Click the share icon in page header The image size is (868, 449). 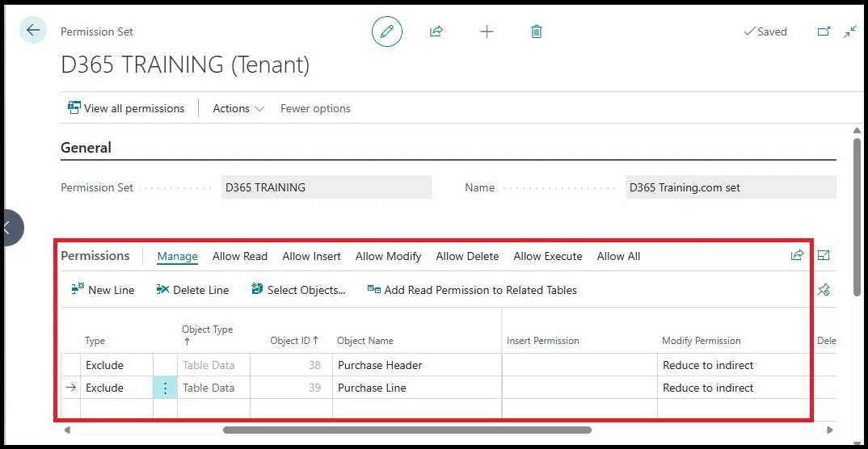coord(436,31)
